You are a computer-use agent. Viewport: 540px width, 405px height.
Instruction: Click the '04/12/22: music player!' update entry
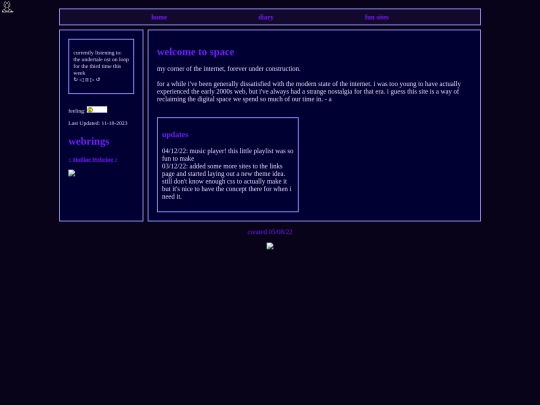point(228,155)
